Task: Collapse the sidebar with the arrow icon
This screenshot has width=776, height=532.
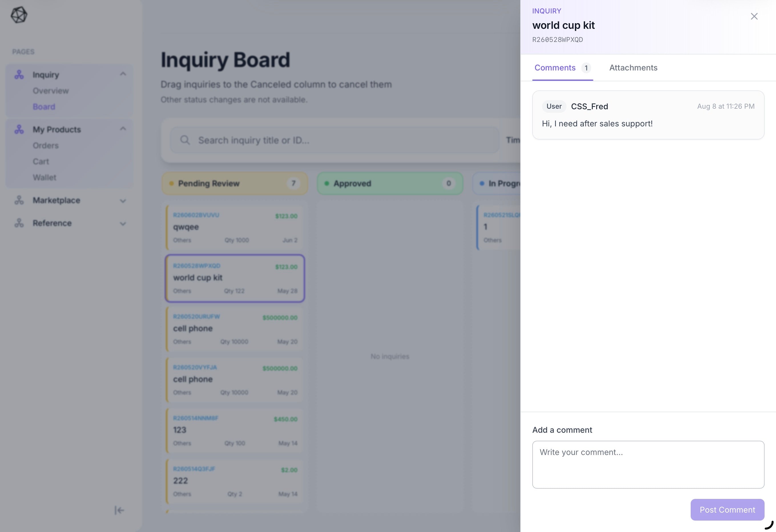Action: 119,510
